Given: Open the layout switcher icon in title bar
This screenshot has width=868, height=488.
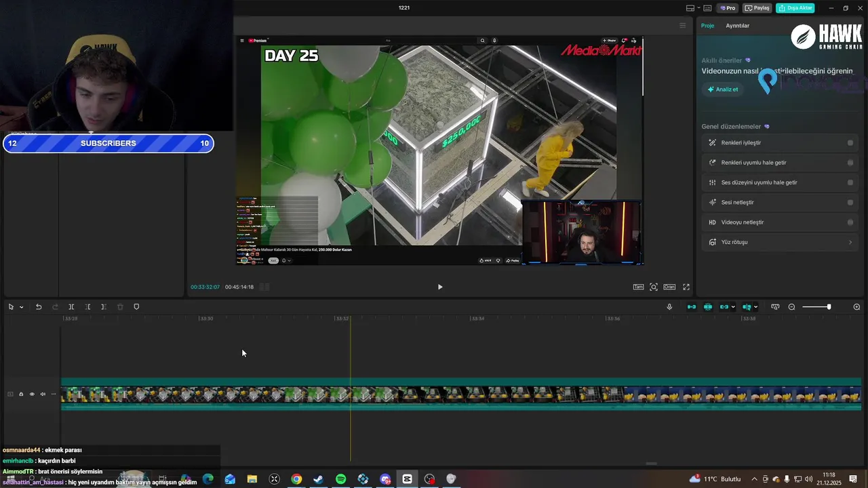Looking at the screenshot, I should point(690,8).
